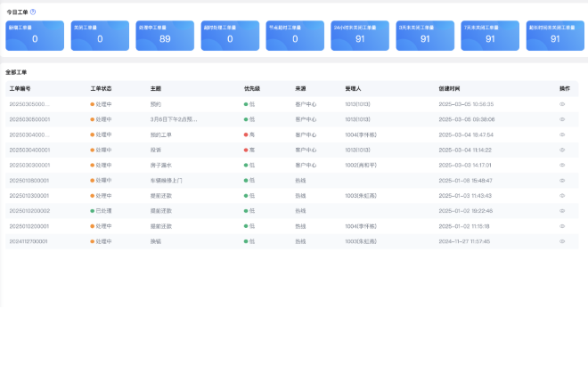View the 已处理 order 2025010200002 via eye icon

click(562, 211)
